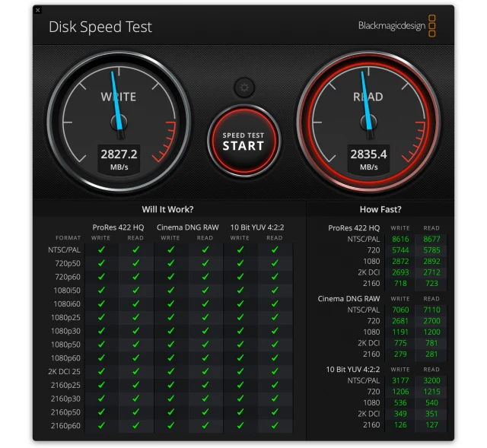Click the NTSC/PAL ProRes 422 HQ write checkmark

pyautogui.click(x=101, y=249)
